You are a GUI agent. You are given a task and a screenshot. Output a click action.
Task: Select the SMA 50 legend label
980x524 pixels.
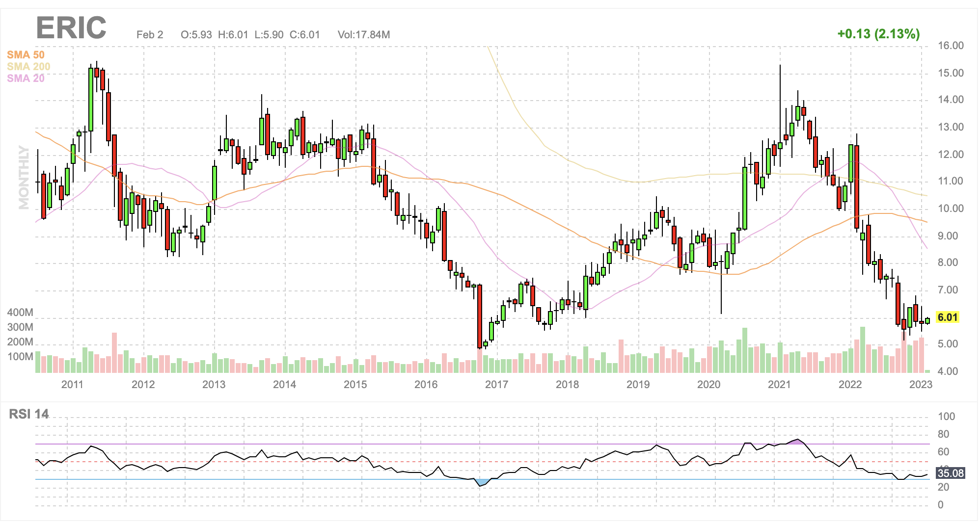26,55
